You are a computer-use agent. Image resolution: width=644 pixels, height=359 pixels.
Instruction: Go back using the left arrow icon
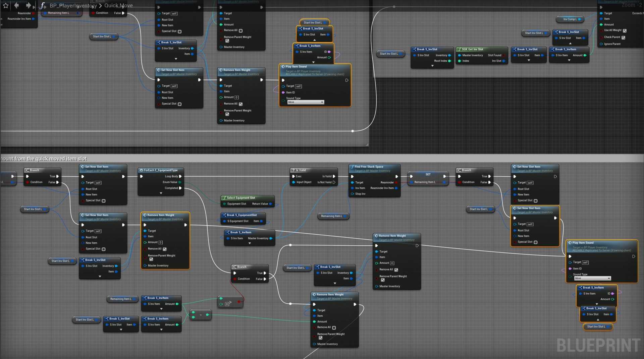(16, 5)
